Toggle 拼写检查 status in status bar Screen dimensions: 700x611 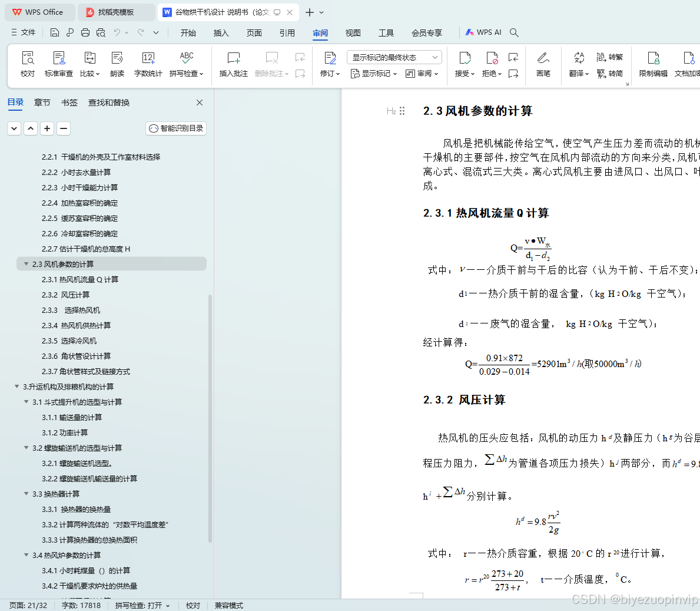tap(142, 605)
